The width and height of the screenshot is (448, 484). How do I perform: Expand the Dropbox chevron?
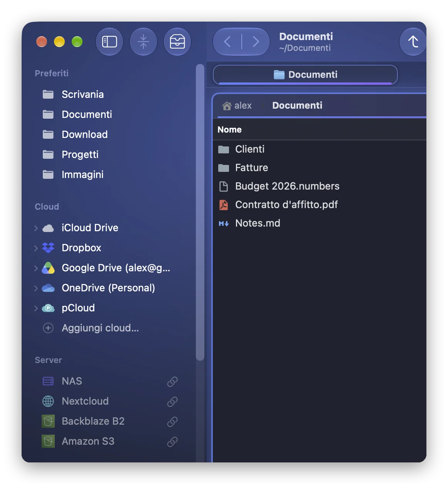point(36,248)
